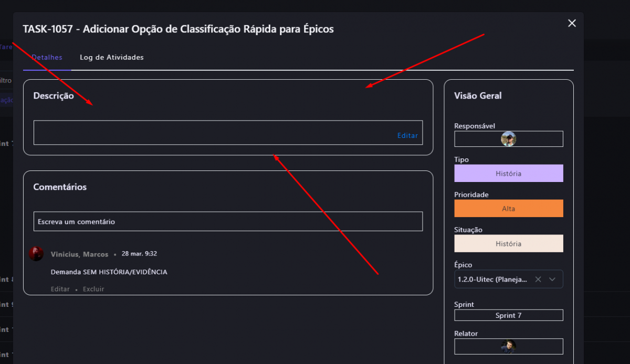Open the Sprint 7 field
Viewport: 630px width, 364px height.
508,315
